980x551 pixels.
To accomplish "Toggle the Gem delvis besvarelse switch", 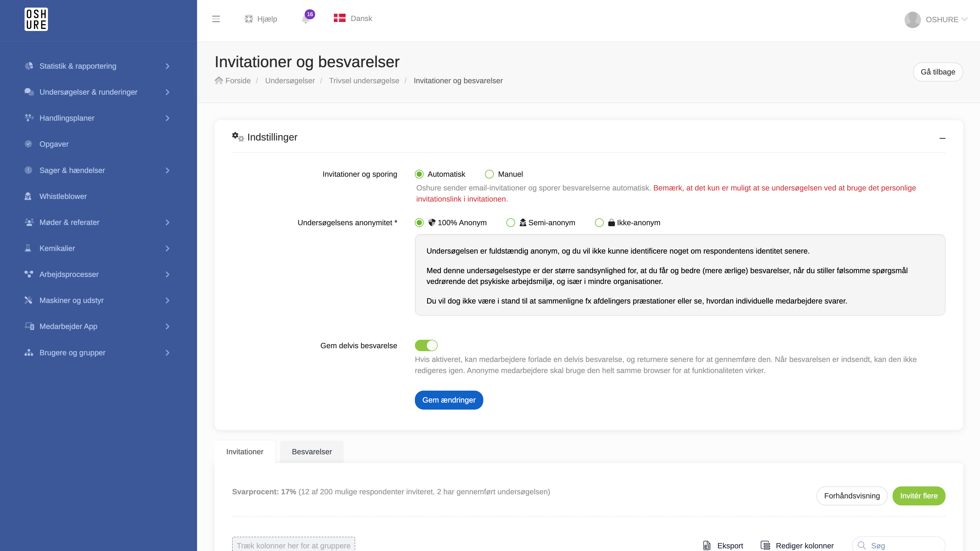I will tap(426, 345).
